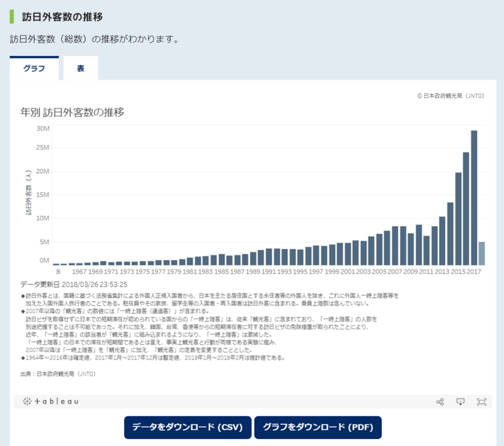The image size is (504, 446).
Task: Switch to the 表 tab
Action: [x=81, y=68]
